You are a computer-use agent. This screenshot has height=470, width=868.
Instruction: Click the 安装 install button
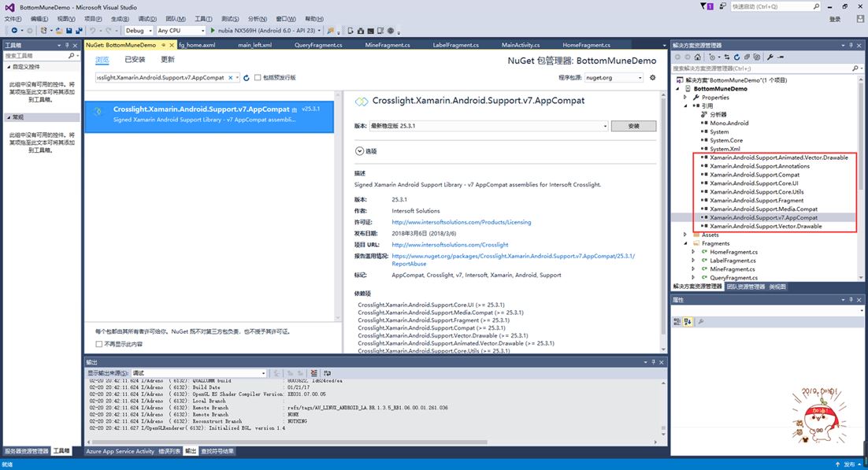point(633,126)
